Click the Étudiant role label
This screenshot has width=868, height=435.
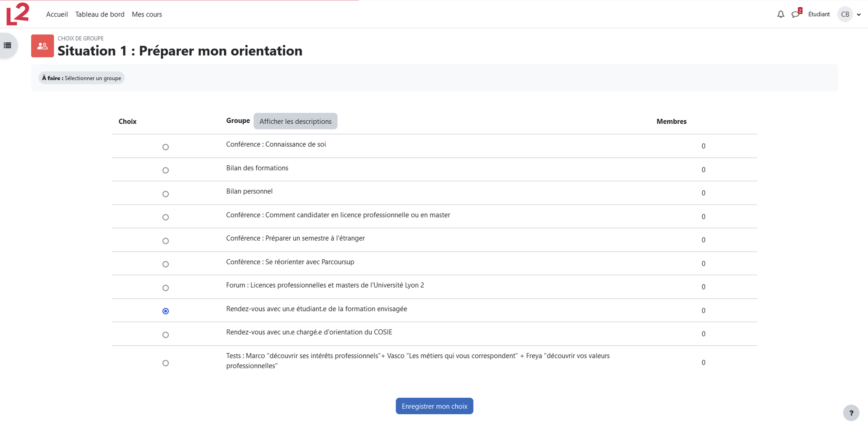[x=819, y=14]
